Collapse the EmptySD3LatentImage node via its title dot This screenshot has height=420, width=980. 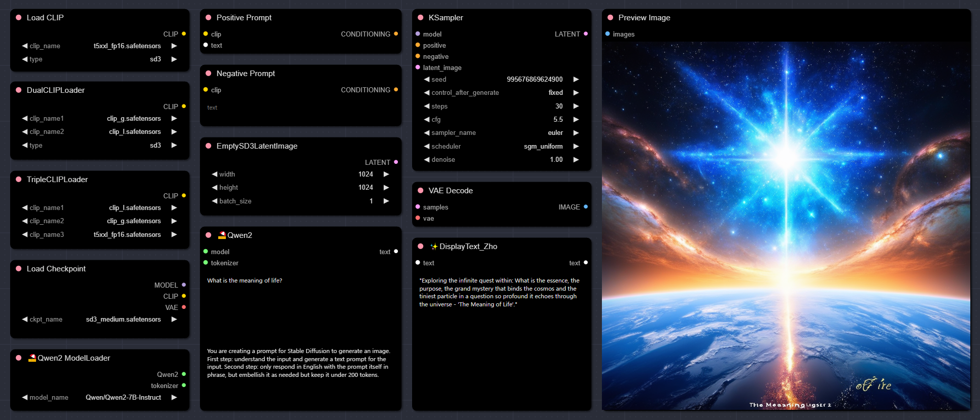point(209,146)
